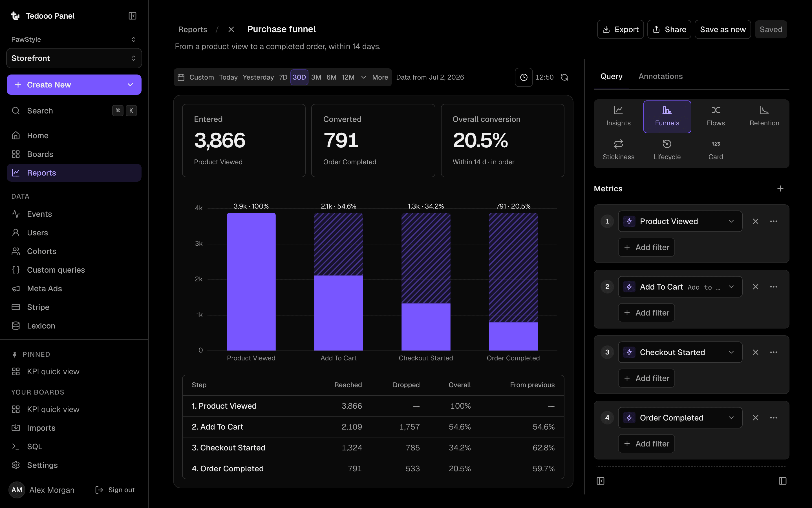Add filter to the Order Completed step
Screen dimensions: 812x508
tap(646, 444)
